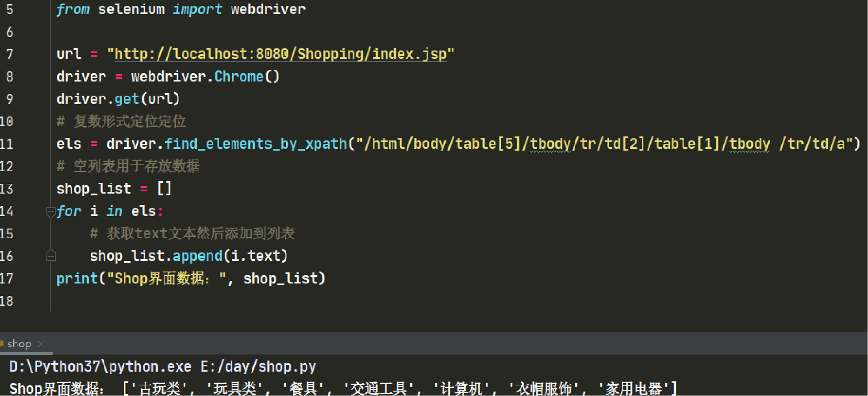The image size is (868, 396).
Task: Click 'i.text' inside the append call
Action: (x=256, y=256)
